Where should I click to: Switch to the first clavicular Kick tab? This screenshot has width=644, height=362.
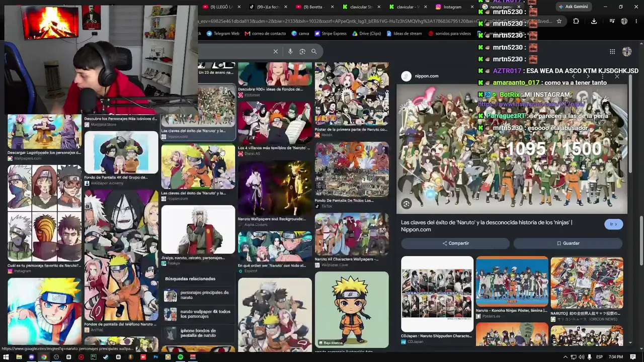tap(361, 7)
